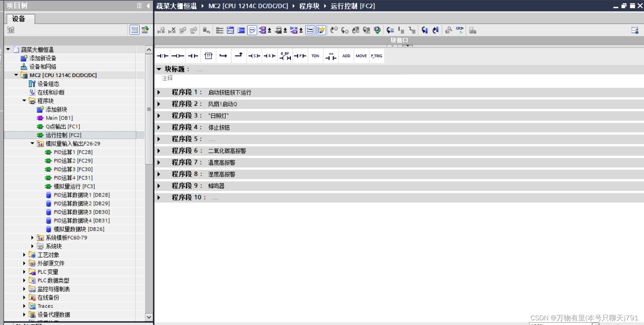Open Main [OB1] block
This screenshot has height=325, width=644.
[59, 118]
